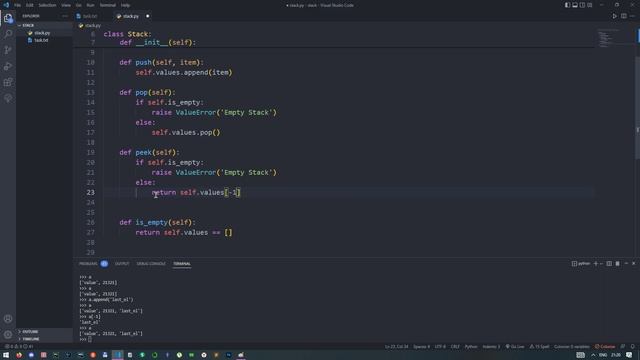Open the View menu
This screenshot has width=640, height=360.
[66, 5]
